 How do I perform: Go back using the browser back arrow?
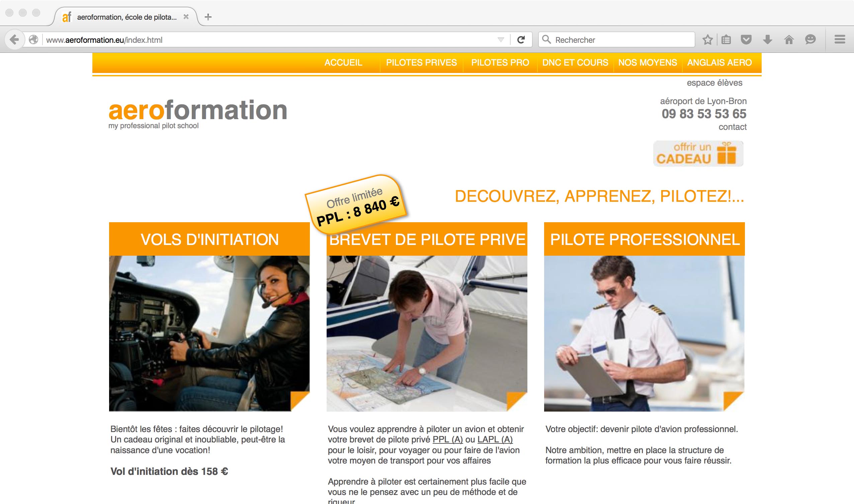14,40
